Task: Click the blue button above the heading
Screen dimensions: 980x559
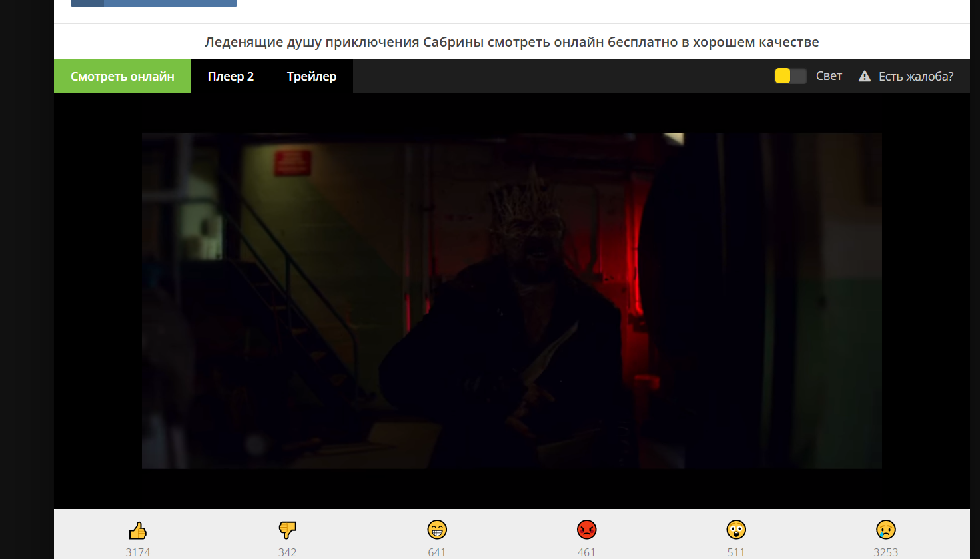Action: pyautogui.click(x=154, y=3)
